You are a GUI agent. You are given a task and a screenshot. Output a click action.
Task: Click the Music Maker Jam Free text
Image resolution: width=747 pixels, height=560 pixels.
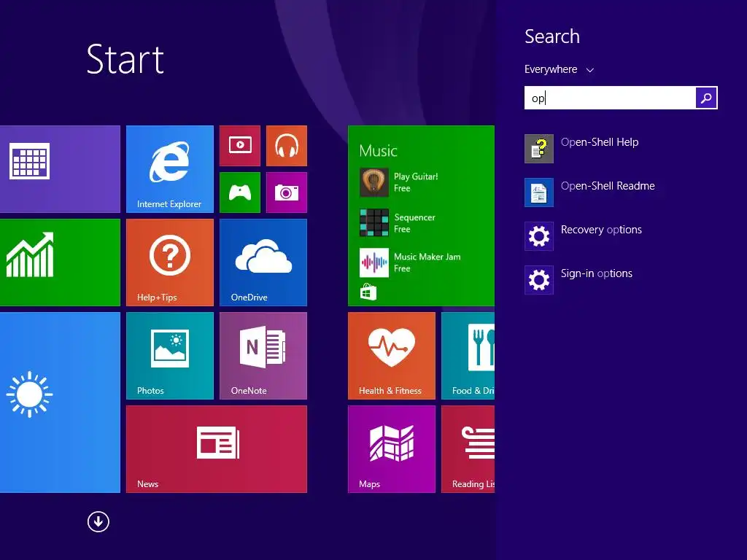point(427,262)
